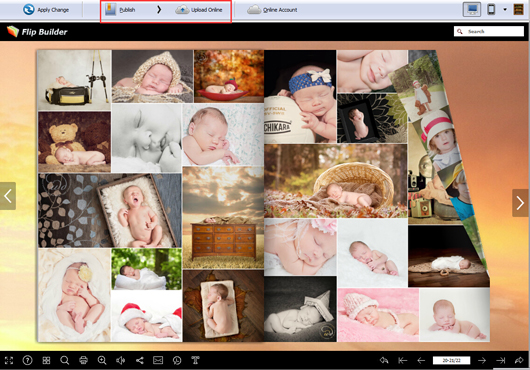Screen dimensions: 530x370
Task: Click the share icon
Action: coord(139,361)
